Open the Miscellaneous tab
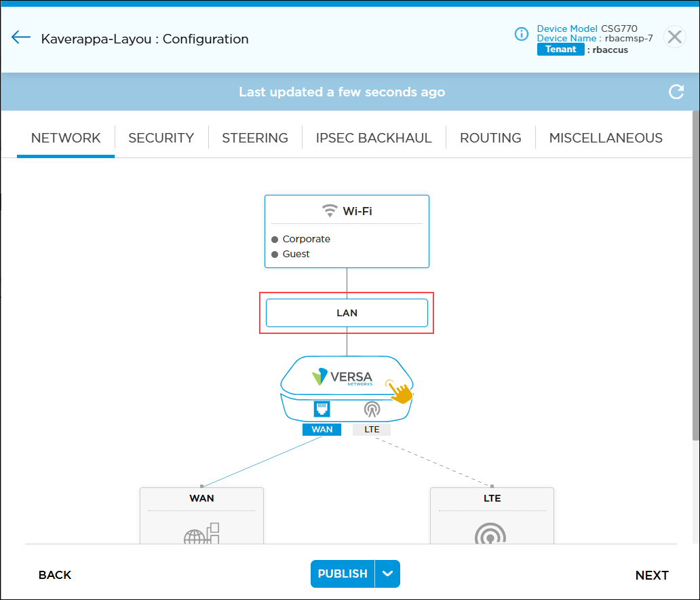700x600 pixels. coord(606,138)
